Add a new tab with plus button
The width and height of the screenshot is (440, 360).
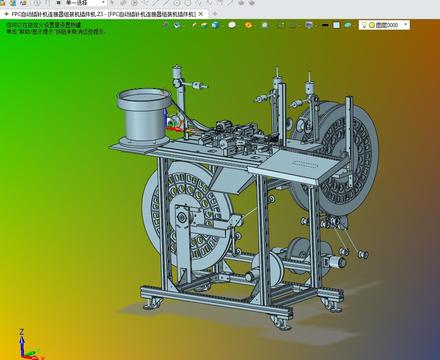point(215,14)
